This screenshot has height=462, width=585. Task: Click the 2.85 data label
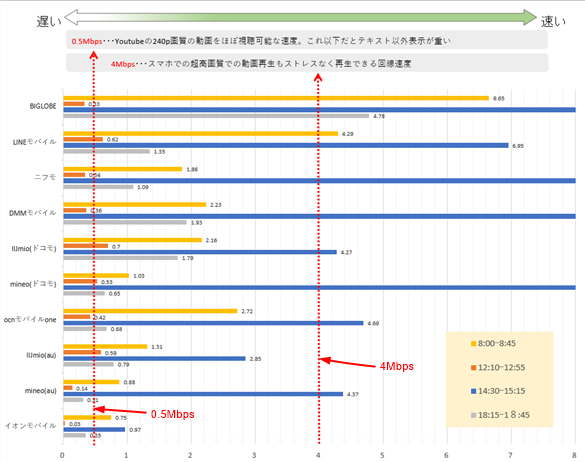[255, 359]
